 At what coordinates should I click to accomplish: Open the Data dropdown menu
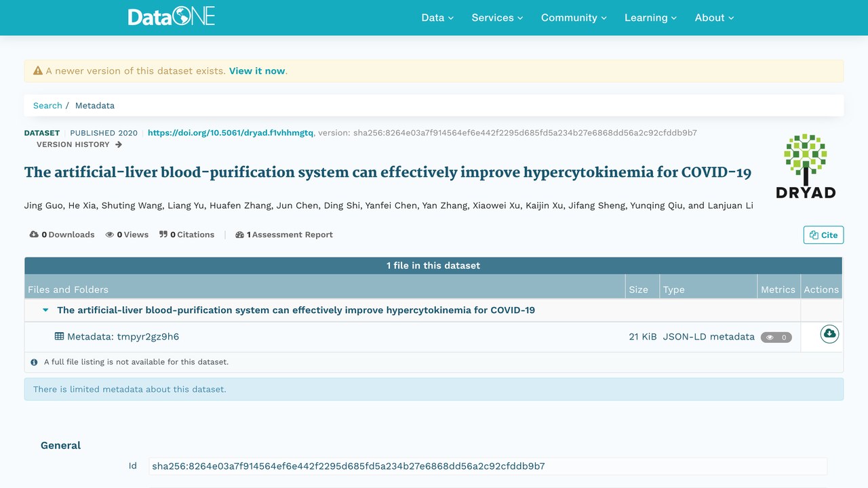[437, 18]
